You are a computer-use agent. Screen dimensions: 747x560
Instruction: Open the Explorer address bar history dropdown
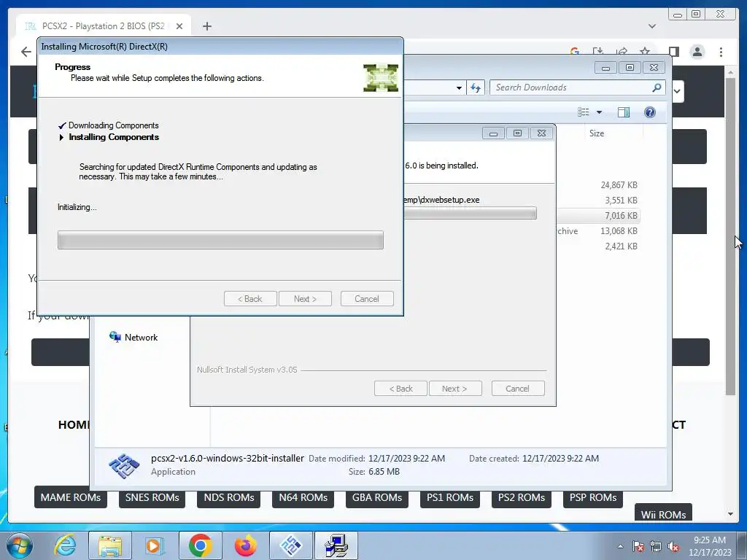click(x=459, y=88)
